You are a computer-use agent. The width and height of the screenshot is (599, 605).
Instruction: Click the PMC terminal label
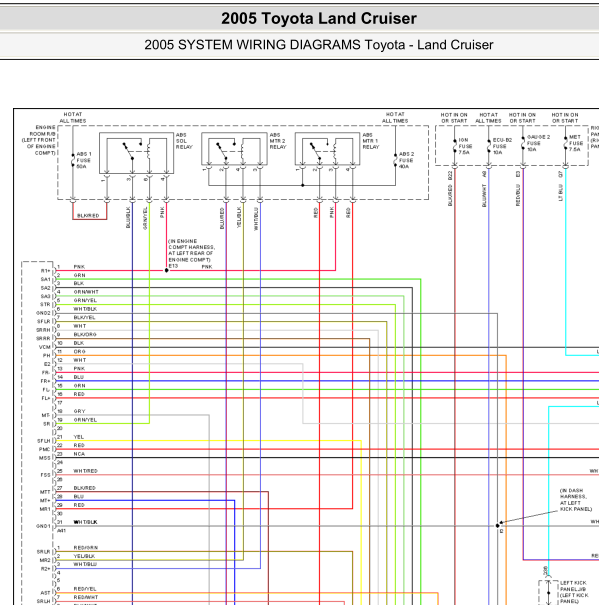coord(45,450)
